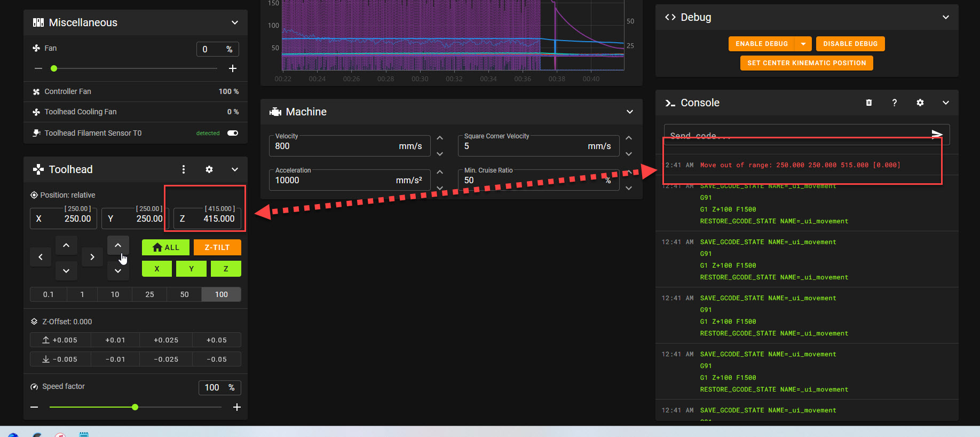
Task: Click the Toolhead panel header icon
Action: (38, 169)
